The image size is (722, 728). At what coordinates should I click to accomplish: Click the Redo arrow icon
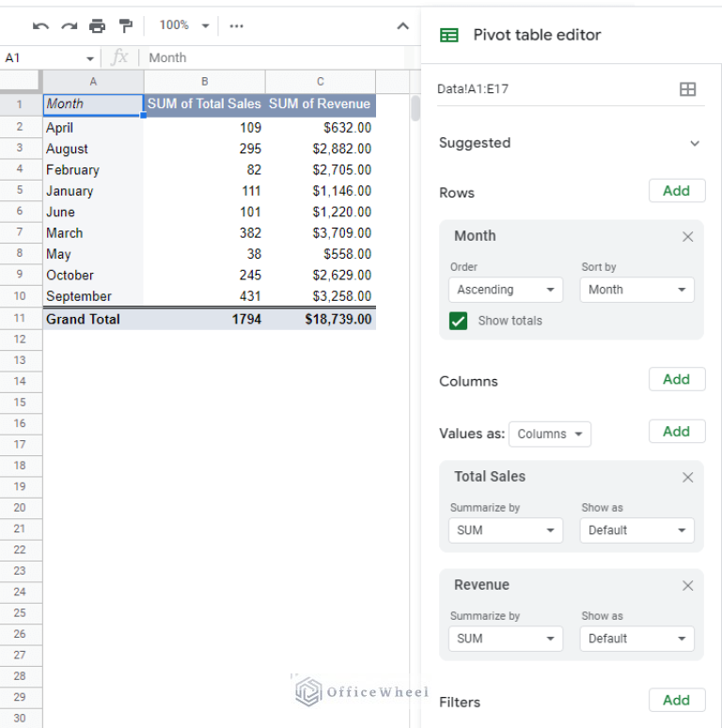[x=69, y=26]
